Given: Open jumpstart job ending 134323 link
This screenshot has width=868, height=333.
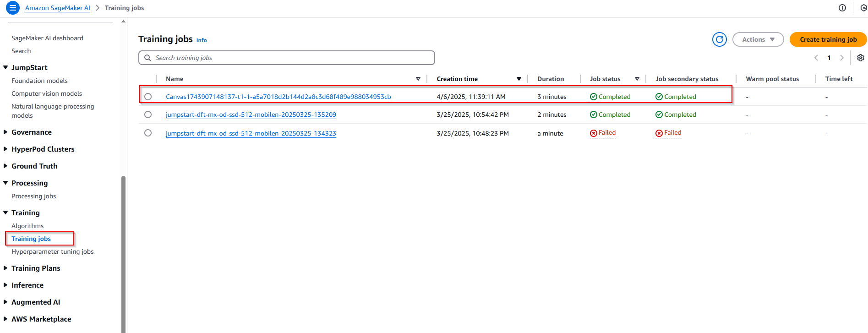Looking at the screenshot, I should [251, 133].
